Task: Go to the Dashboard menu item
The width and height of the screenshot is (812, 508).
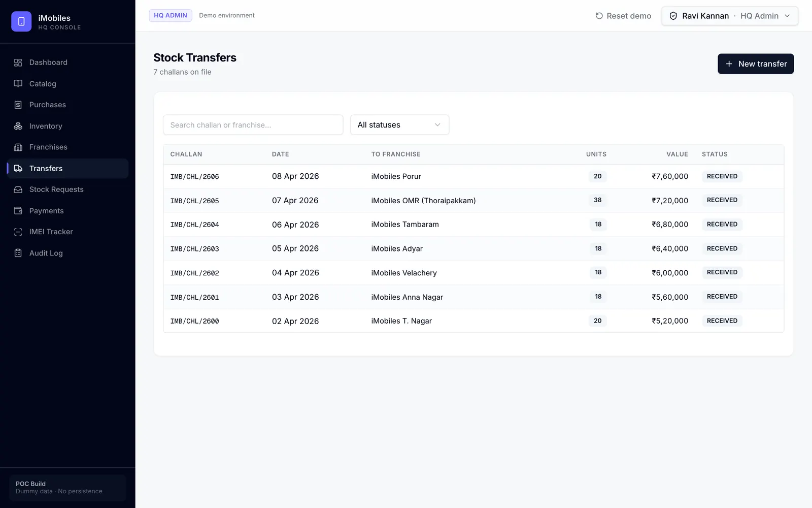Action: [67, 62]
